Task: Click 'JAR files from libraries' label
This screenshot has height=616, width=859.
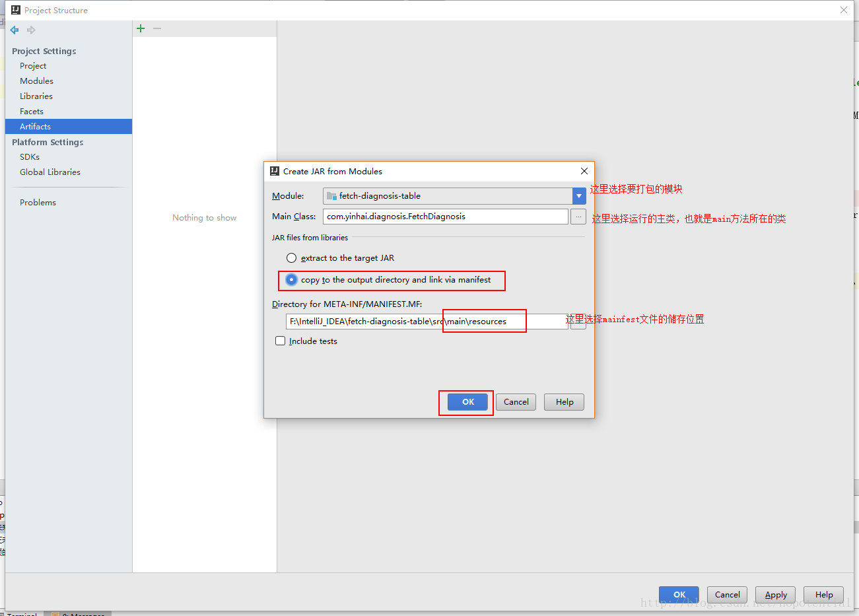Action: (310, 238)
